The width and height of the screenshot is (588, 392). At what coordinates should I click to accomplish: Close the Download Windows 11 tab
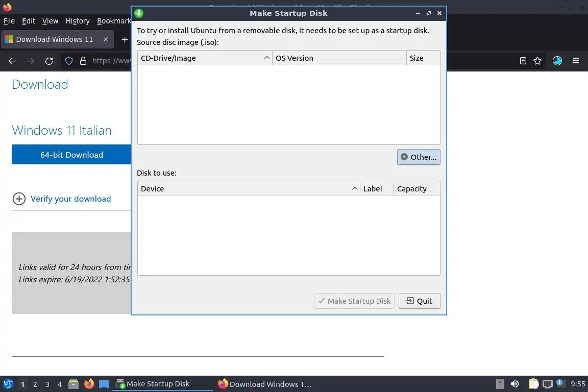105,39
